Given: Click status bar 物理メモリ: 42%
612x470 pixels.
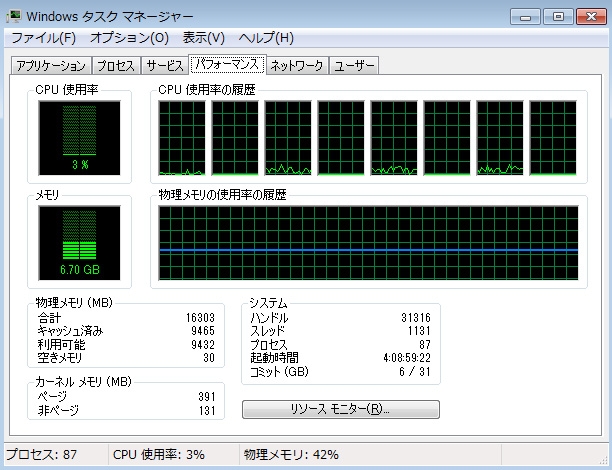Looking at the screenshot, I should (x=291, y=454).
